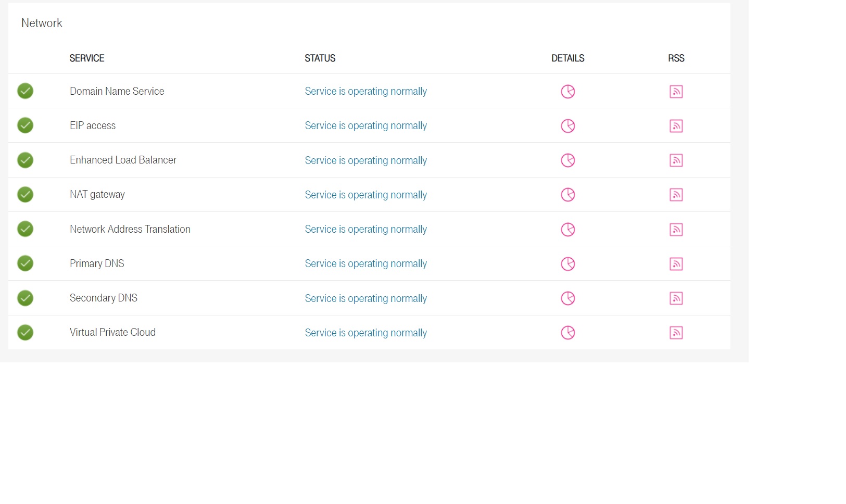
Task: Open RSS feed for Domain Name Service
Action: point(676,91)
